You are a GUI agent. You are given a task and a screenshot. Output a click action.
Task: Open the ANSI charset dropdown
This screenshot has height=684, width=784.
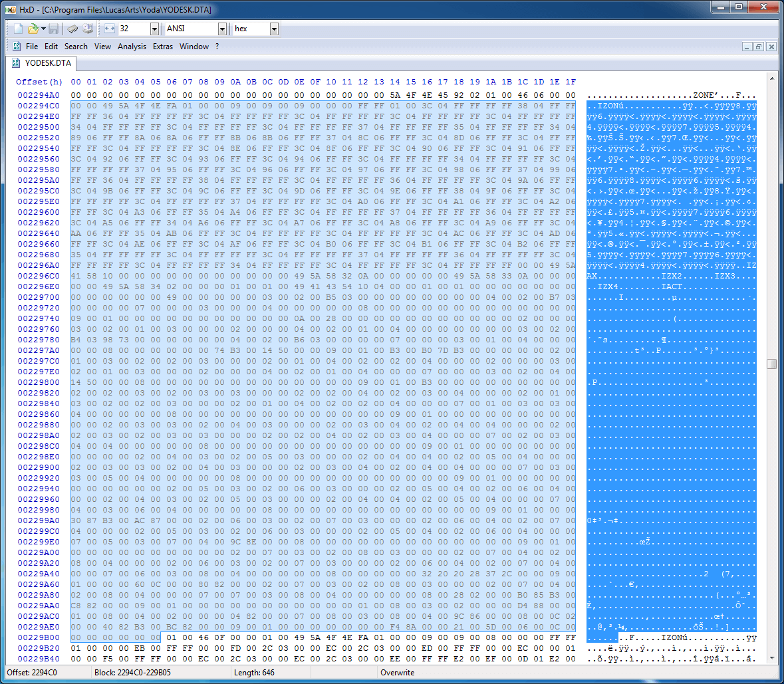222,29
